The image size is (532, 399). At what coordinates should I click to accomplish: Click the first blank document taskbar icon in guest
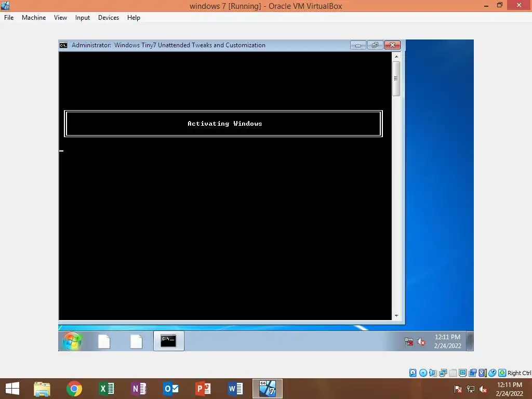[x=104, y=341]
